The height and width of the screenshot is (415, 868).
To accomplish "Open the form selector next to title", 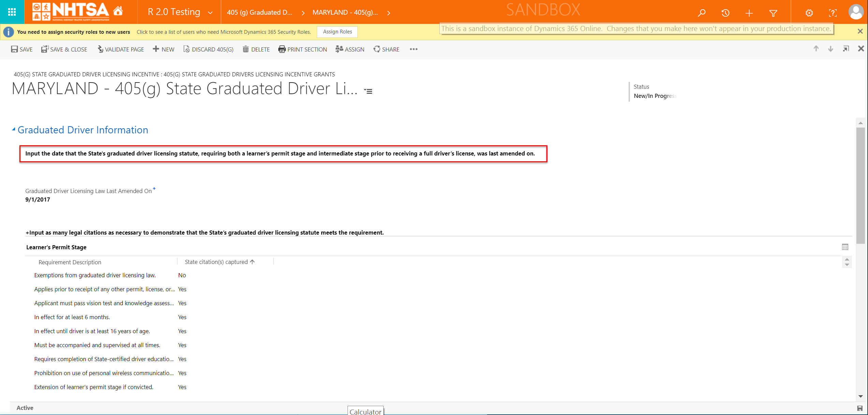I will [368, 91].
